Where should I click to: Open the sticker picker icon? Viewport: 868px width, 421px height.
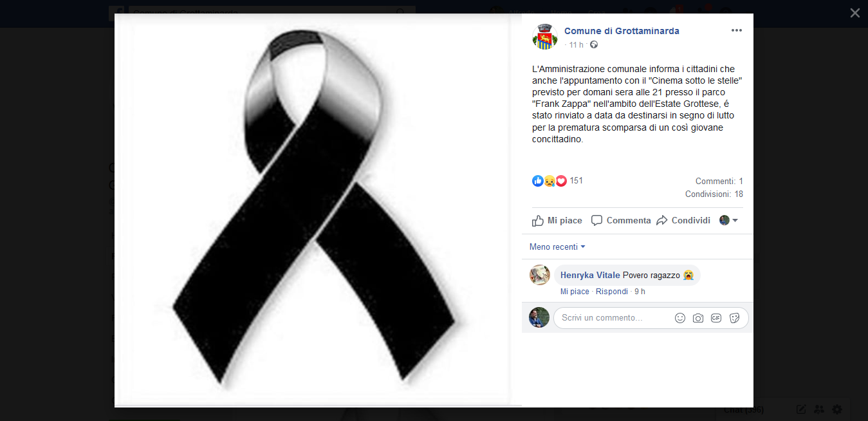[734, 318]
